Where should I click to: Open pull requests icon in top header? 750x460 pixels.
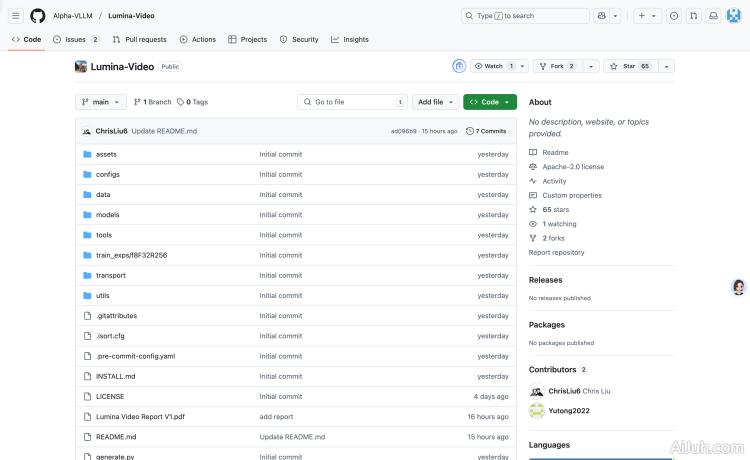(693, 16)
